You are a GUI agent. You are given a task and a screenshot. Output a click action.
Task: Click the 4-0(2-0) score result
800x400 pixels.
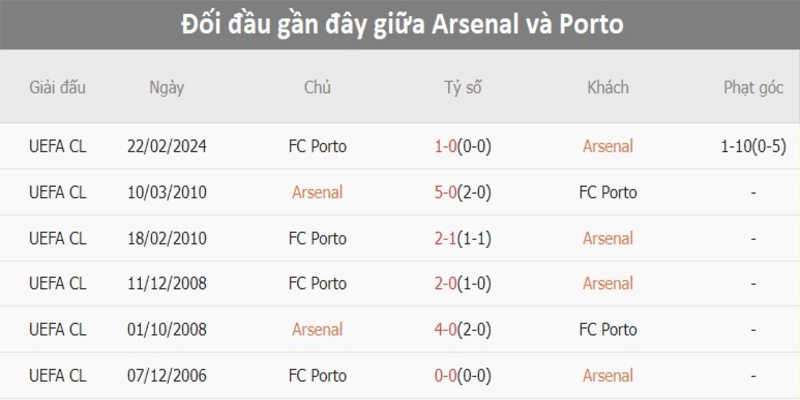[463, 329]
